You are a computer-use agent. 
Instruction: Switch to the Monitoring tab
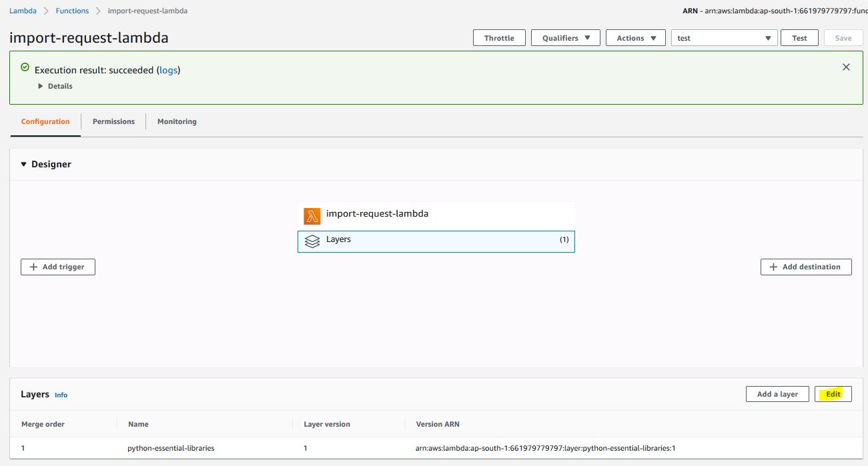tap(177, 121)
